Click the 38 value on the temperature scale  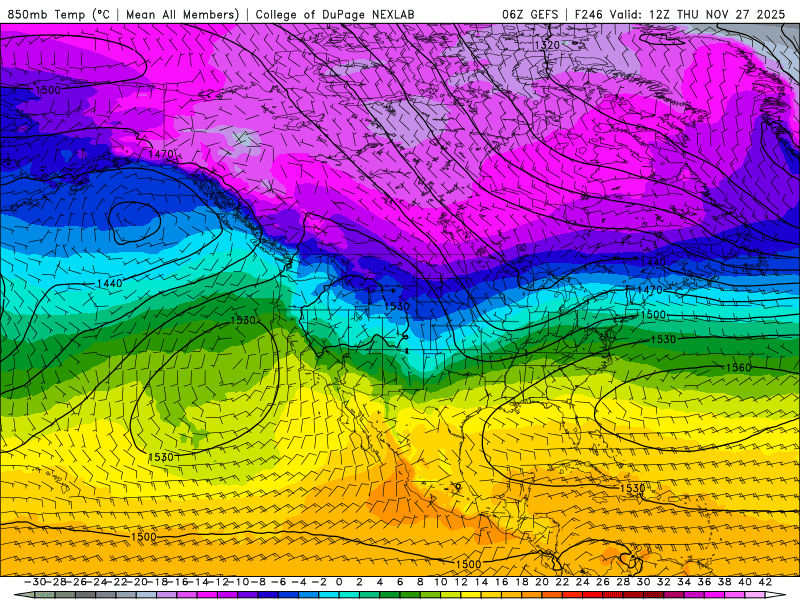(x=724, y=582)
